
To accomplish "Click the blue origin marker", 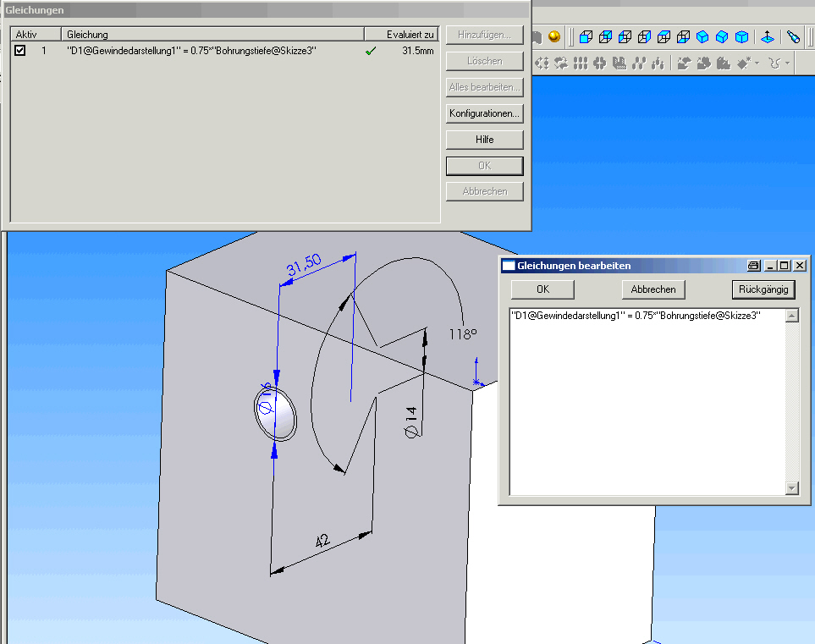I will click(x=476, y=382).
